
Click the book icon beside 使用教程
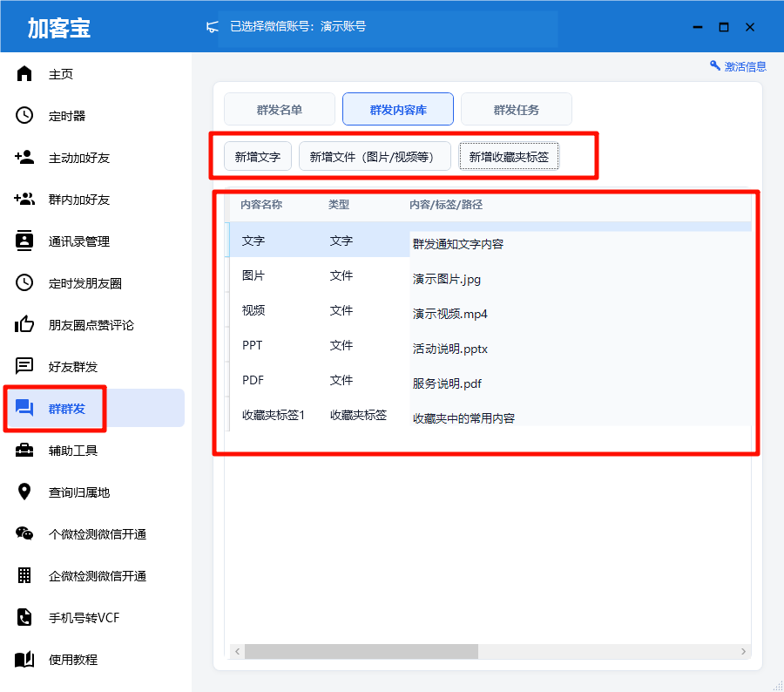(x=24, y=660)
